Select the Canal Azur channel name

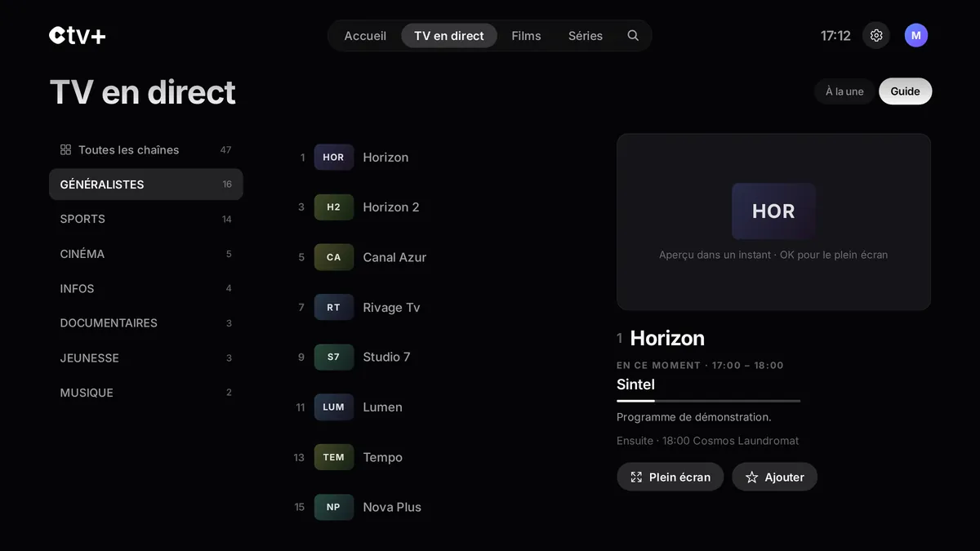click(394, 257)
